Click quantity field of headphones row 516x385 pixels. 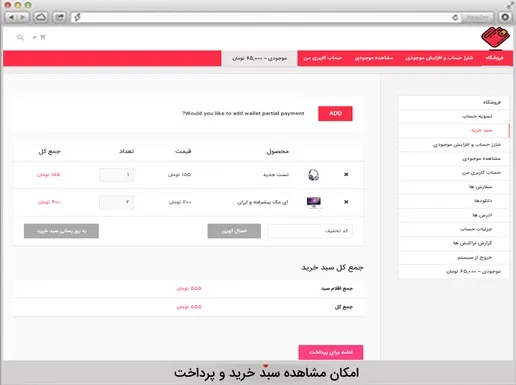[x=116, y=175]
